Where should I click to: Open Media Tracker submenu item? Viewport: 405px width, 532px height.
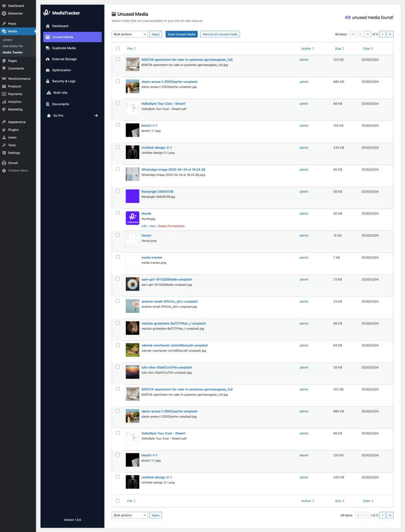click(13, 52)
